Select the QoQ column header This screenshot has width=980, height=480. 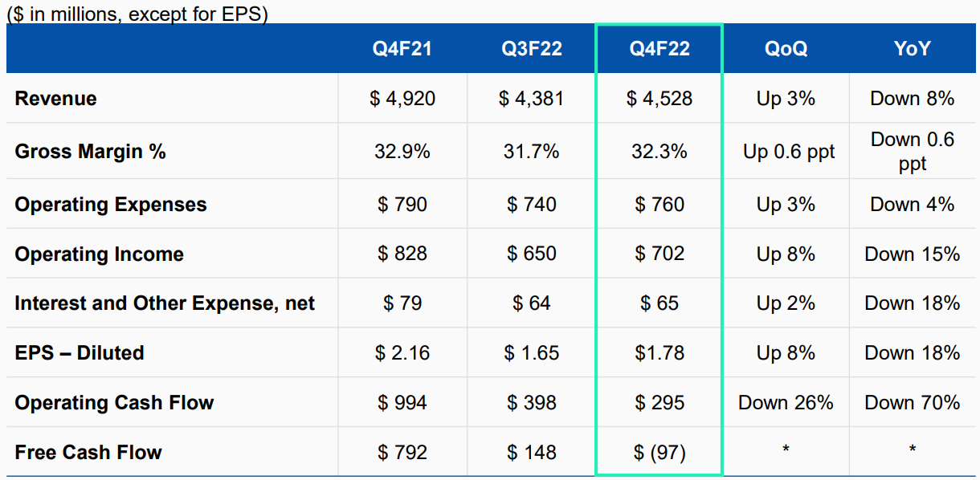786,48
